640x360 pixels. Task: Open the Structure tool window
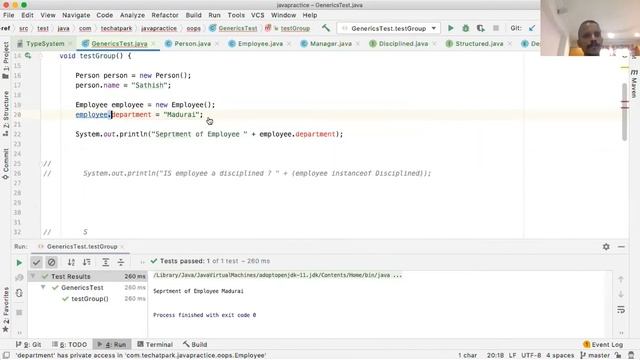point(5,113)
